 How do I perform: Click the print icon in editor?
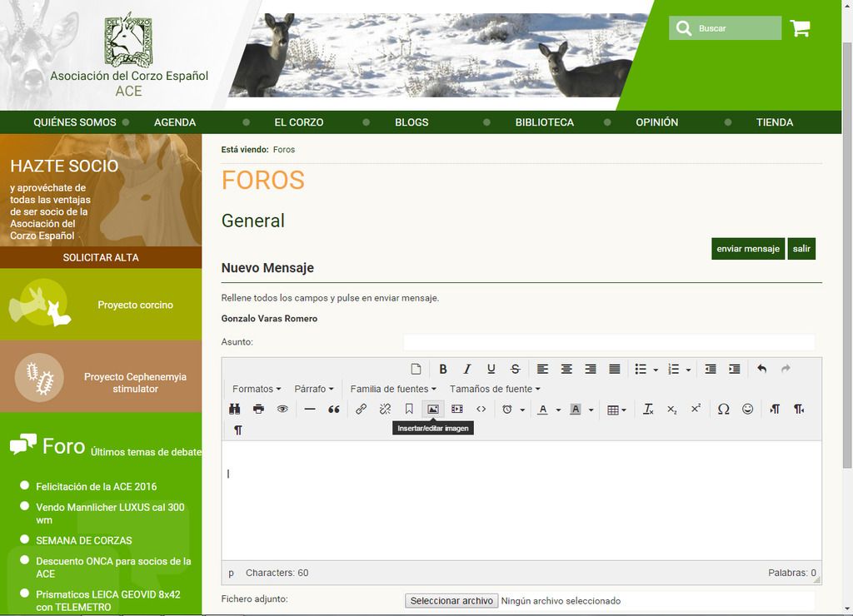[x=258, y=409]
